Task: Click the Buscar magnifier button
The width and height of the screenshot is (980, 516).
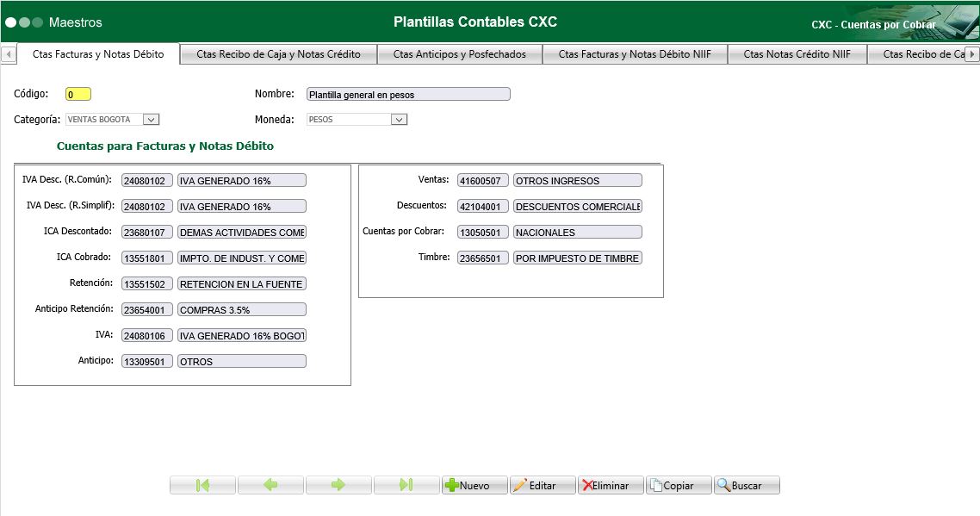Action: point(747,485)
